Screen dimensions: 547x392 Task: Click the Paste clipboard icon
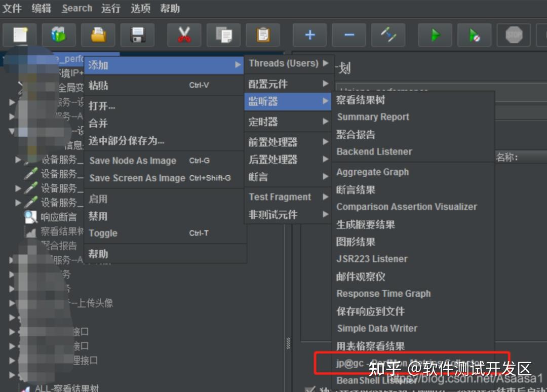pyautogui.click(x=263, y=35)
